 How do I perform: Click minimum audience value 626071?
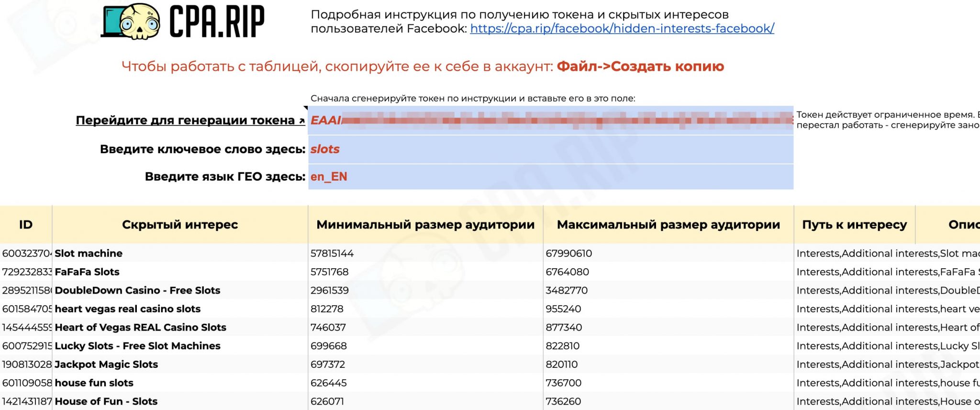[x=327, y=401]
